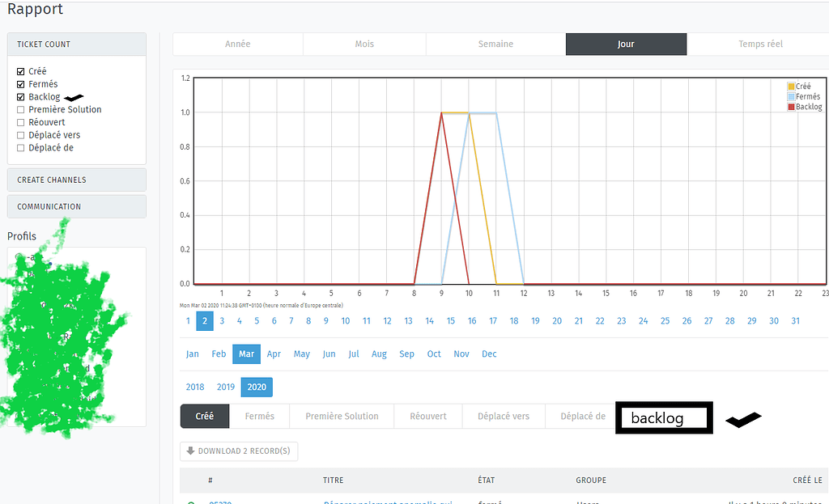Open the Temps réel view
The image size is (829, 504).
[758, 44]
